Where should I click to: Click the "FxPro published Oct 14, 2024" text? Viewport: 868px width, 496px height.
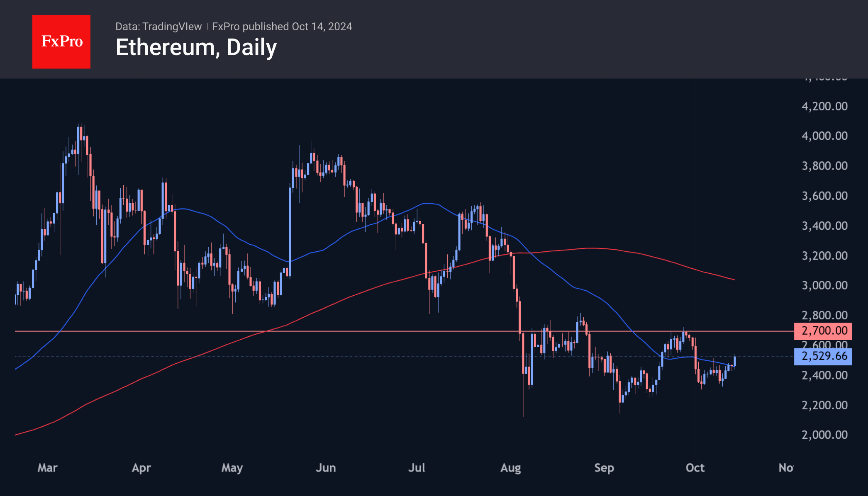tap(282, 27)
